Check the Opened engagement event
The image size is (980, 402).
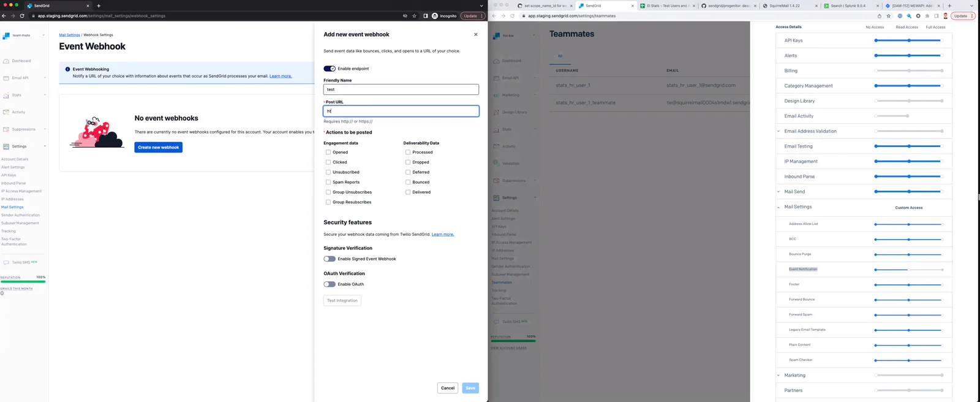[328, 152]
